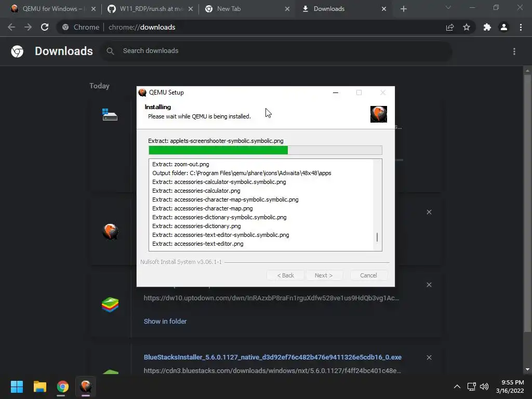Select the 'Extract: accessories-calculator.png' log line
This screenshot has width=532, height=399.
tap(196, 191)
